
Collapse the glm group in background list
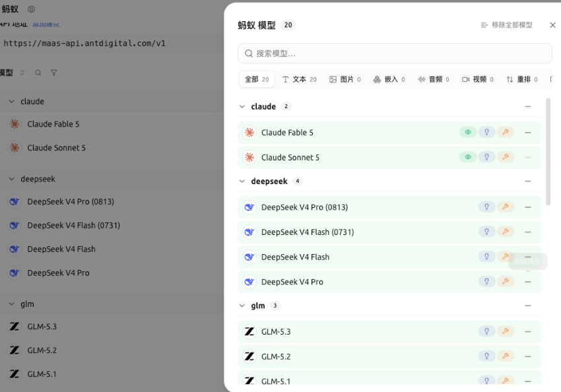(x=12, y=304)
